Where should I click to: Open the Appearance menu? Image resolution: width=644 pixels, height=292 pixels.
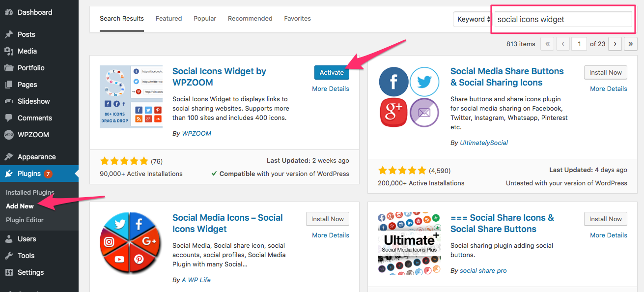39,157
